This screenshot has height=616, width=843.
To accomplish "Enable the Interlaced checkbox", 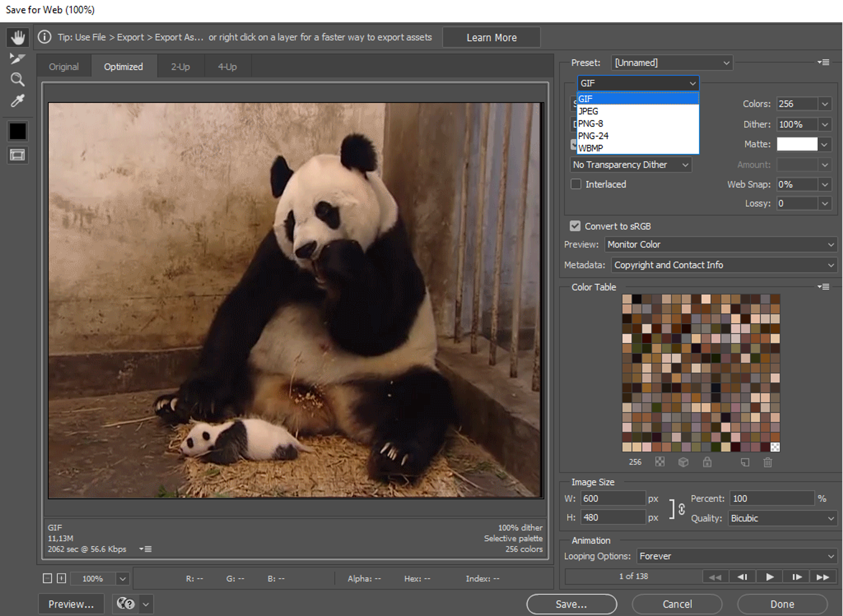I will [x=576, y=184].
